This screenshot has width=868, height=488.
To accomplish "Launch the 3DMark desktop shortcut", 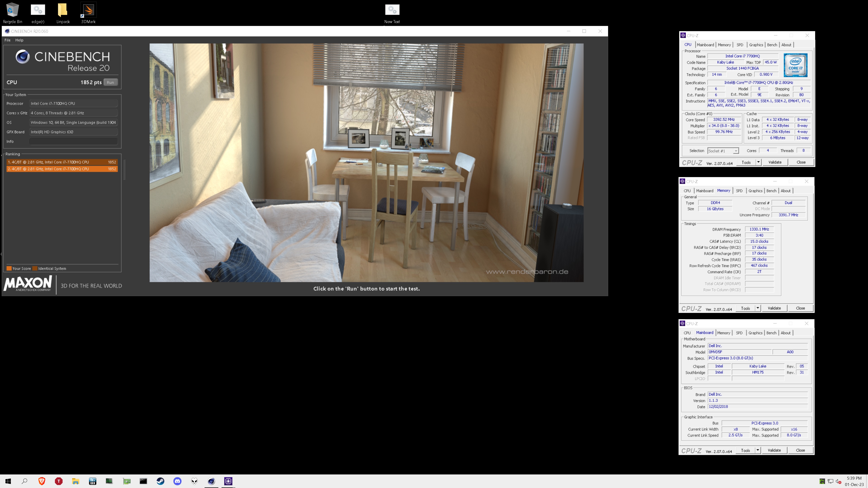I will click(88, 13).
